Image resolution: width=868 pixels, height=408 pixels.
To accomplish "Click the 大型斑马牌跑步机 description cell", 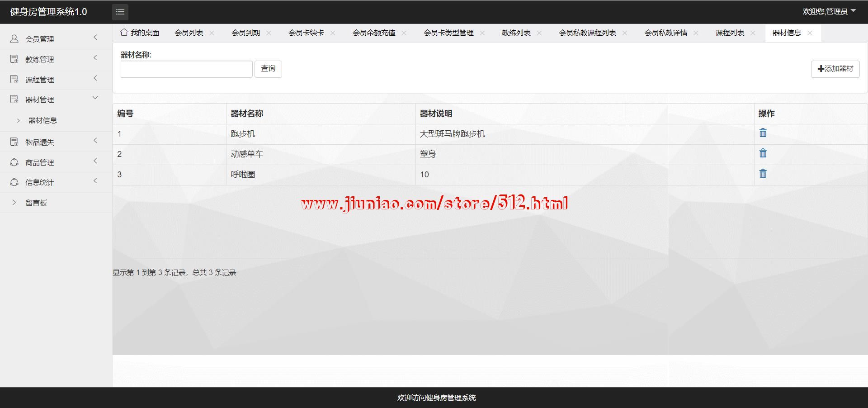I will pyautogui.click(x=585, y=134).
